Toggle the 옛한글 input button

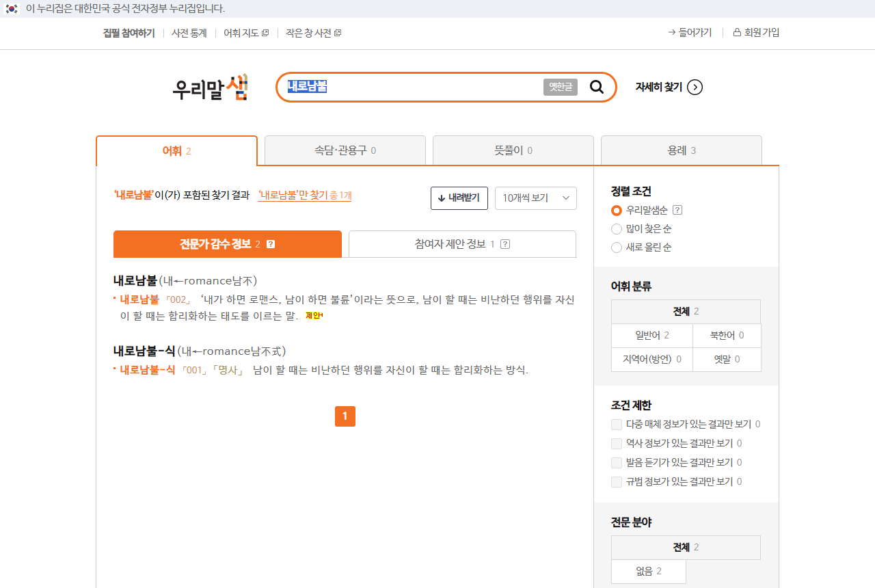(x=561, y=87)
